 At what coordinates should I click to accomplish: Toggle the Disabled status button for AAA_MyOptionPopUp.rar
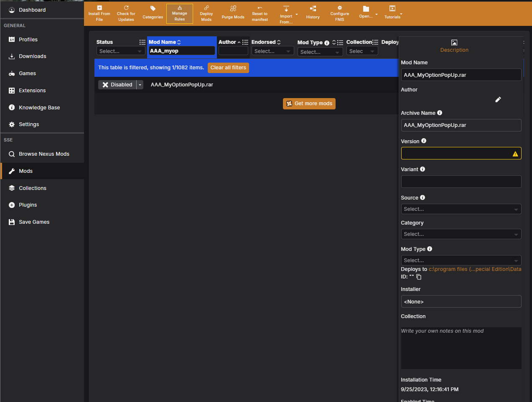click(x=117, y=85)
